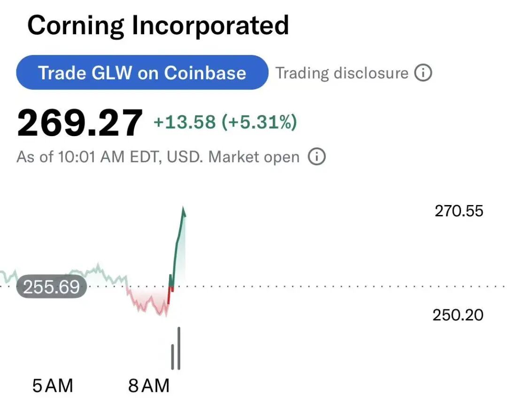
Task: Open the Trading disclosure info icon
Action: tap(423, 73)
